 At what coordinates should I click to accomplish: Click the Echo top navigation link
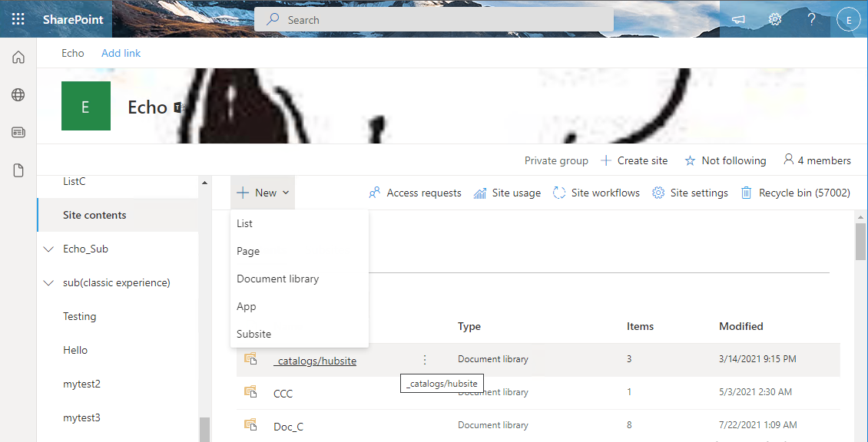click(x=72, y=53)
